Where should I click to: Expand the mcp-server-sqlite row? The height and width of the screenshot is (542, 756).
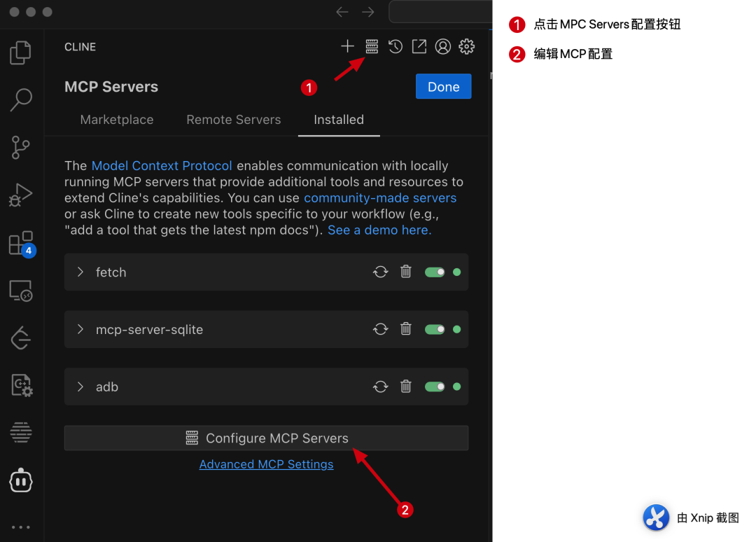pyautogui.click(x=80, y=329)
